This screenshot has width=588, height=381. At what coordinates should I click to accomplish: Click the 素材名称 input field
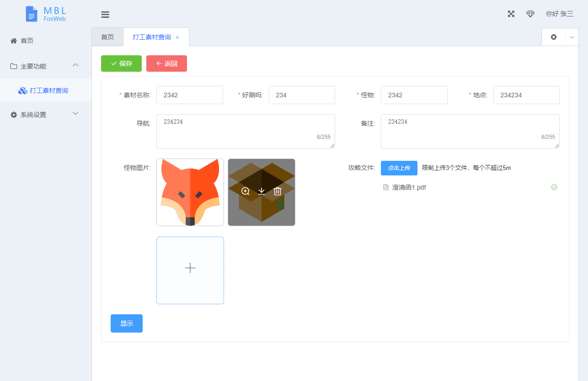(x=189, y=95)
